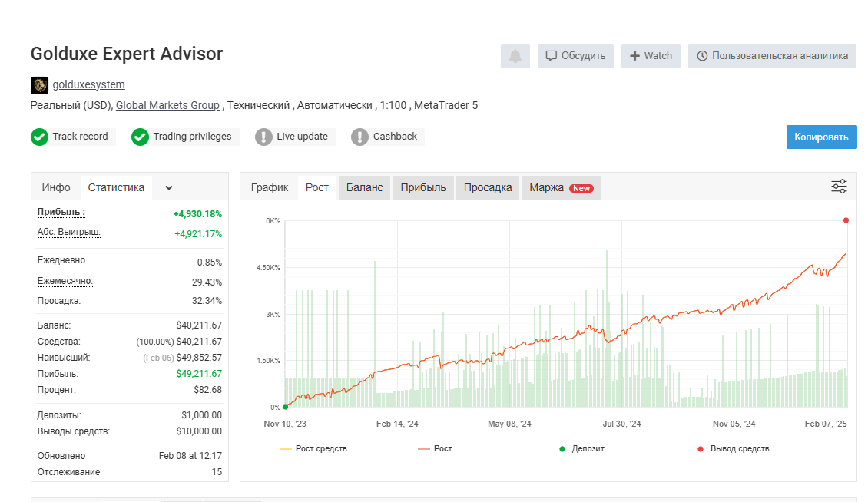Click the bell notification icon
Viewport: 868px width, 502px height.
click(x=515, y=56)
